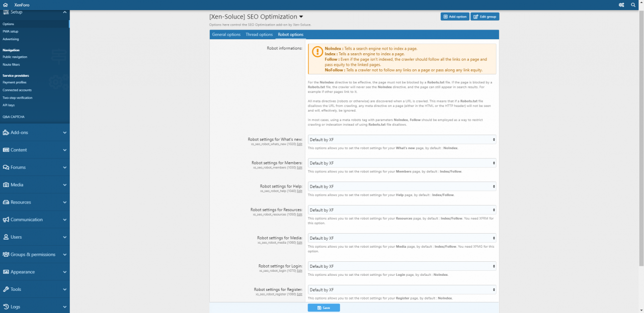The image size is (644, 313).
Task: Expand the Forums section chevron
Action: click(65, 167)
